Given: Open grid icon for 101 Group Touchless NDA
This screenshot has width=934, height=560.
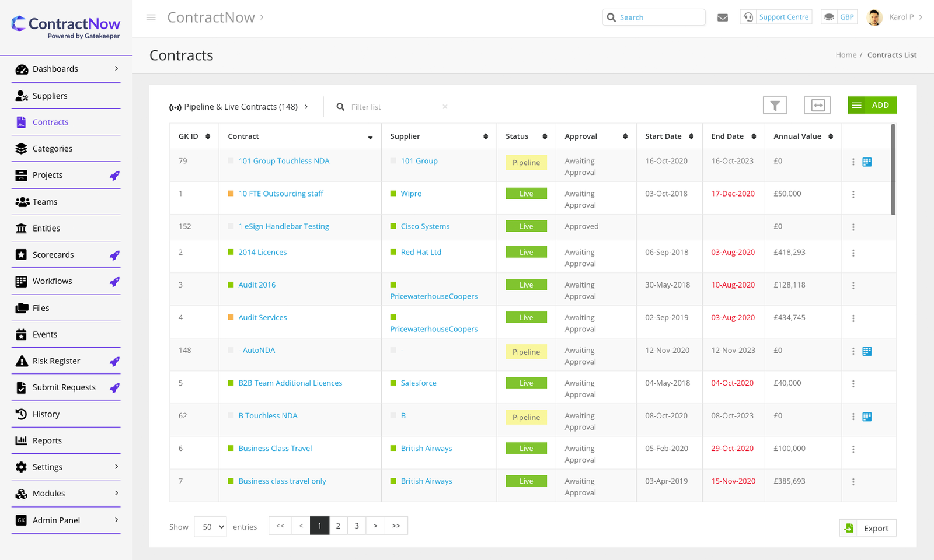Looking at the screenshot, I should tap(867, 162).
